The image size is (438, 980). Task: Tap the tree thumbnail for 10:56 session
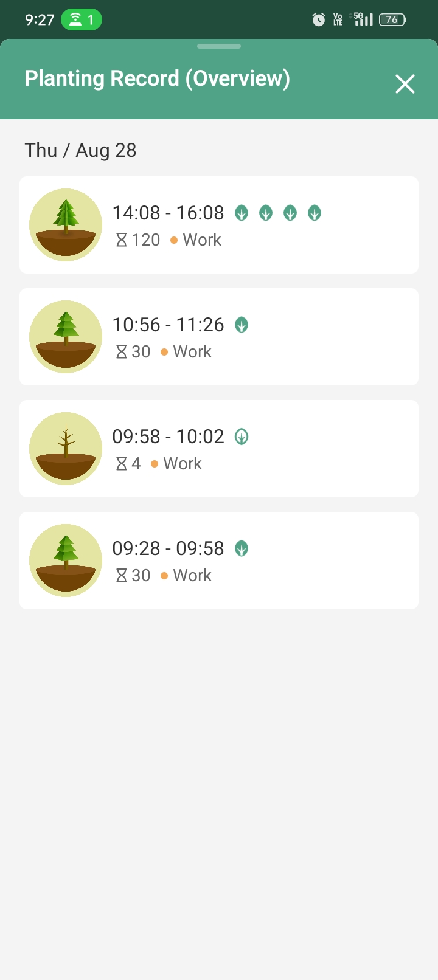click(66, 337)
